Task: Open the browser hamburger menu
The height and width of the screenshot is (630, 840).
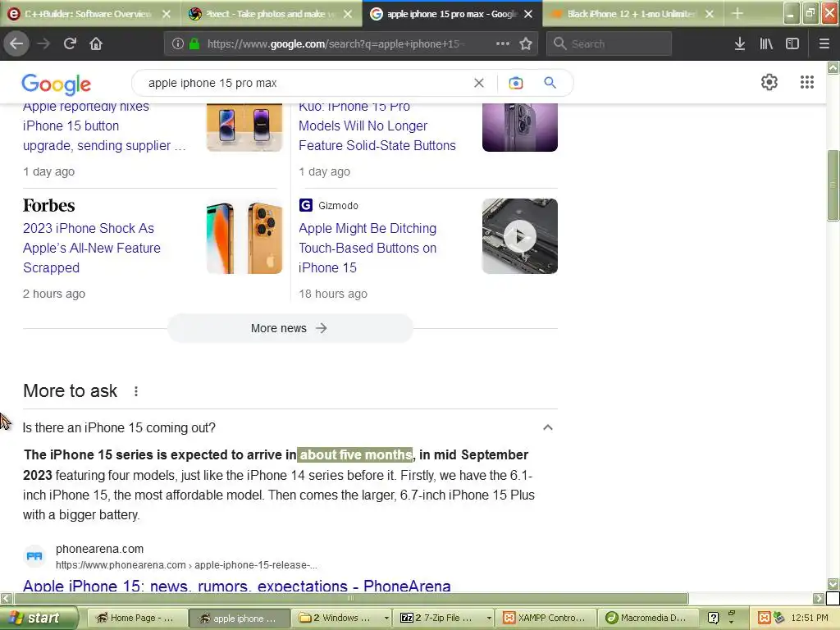Action: pyautogui.click(x=824, y=44)
